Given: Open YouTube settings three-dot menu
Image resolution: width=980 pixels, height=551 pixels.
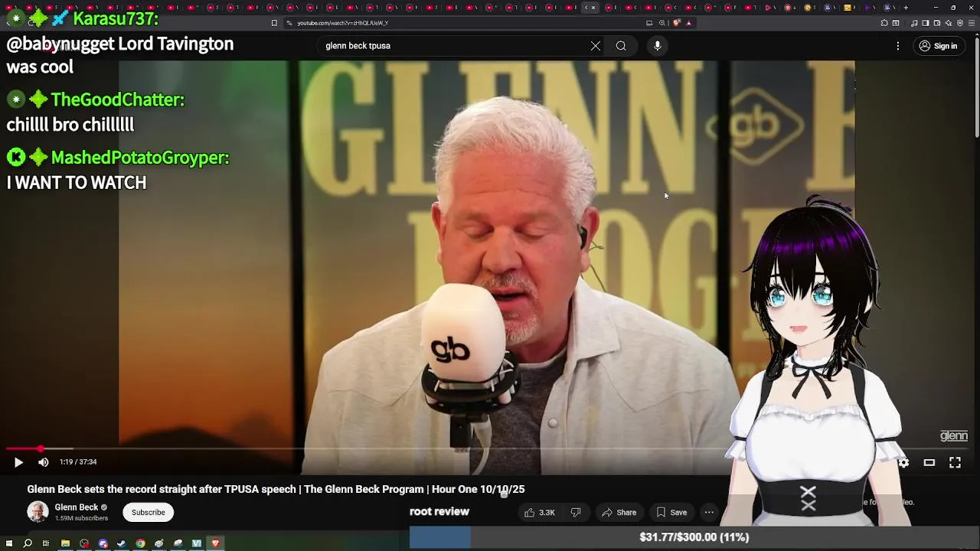Looking at the screenshot, I should click(x=898, y=46).
